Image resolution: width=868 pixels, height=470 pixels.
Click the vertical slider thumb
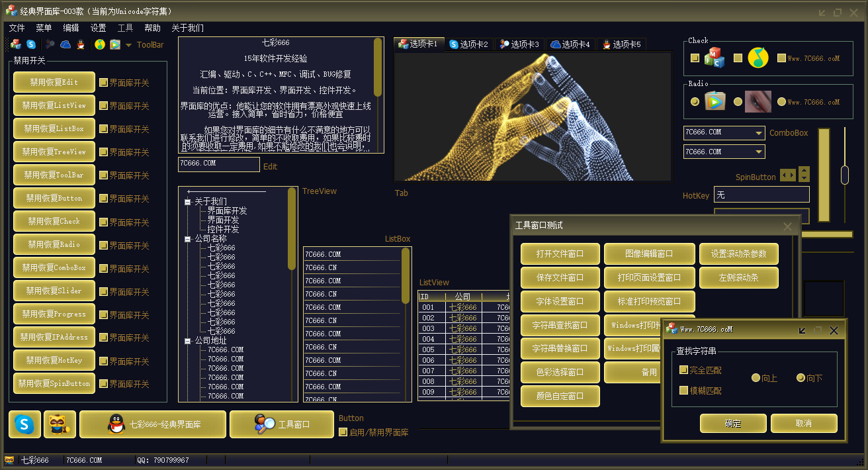point(844,175)
